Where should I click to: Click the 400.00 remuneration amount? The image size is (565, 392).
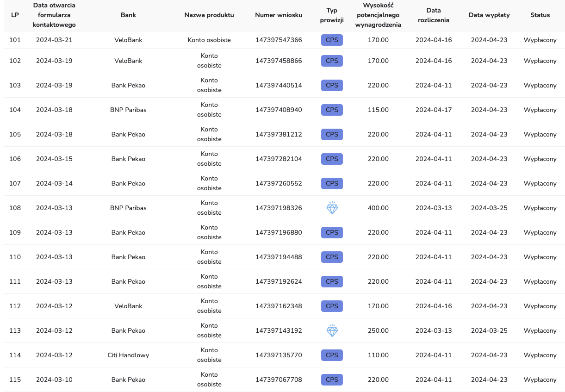378,208
